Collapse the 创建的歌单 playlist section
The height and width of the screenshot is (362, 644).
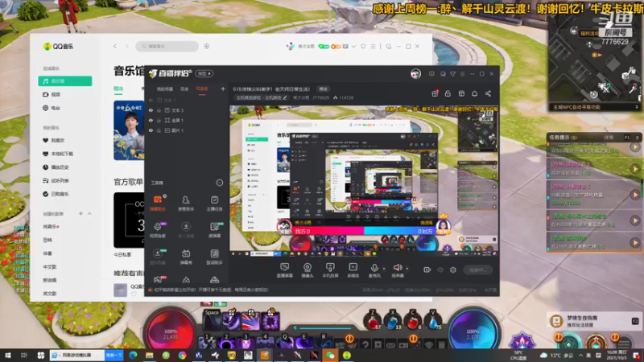(x=89, y=214)
